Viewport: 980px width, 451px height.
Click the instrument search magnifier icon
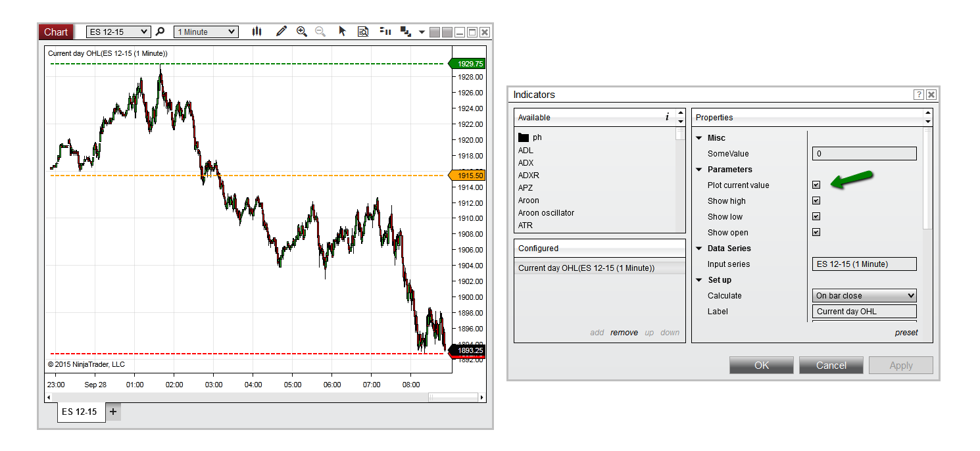[160, 32]
